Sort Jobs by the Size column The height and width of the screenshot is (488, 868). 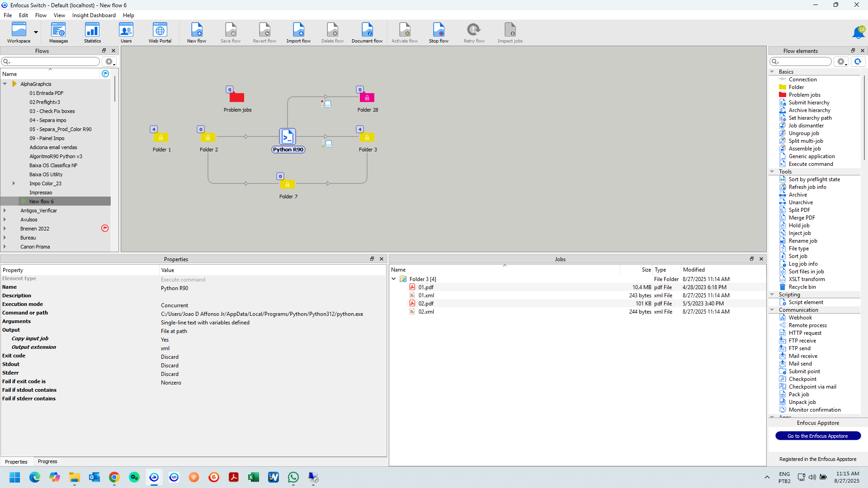[x=637, y=270]
